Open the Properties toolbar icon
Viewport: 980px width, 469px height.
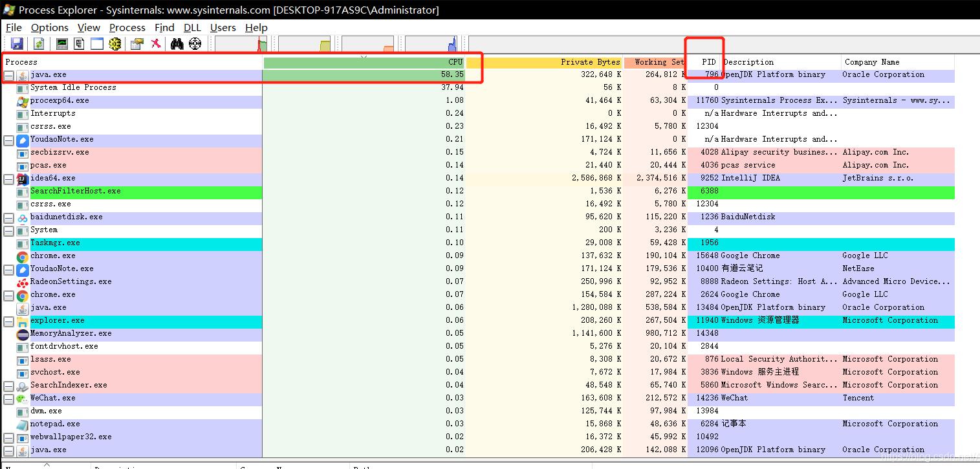(x=137, y=44)
